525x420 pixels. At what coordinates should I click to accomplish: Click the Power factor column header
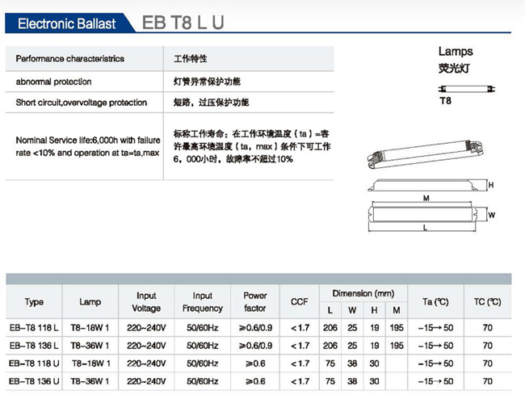coord(255,302)
